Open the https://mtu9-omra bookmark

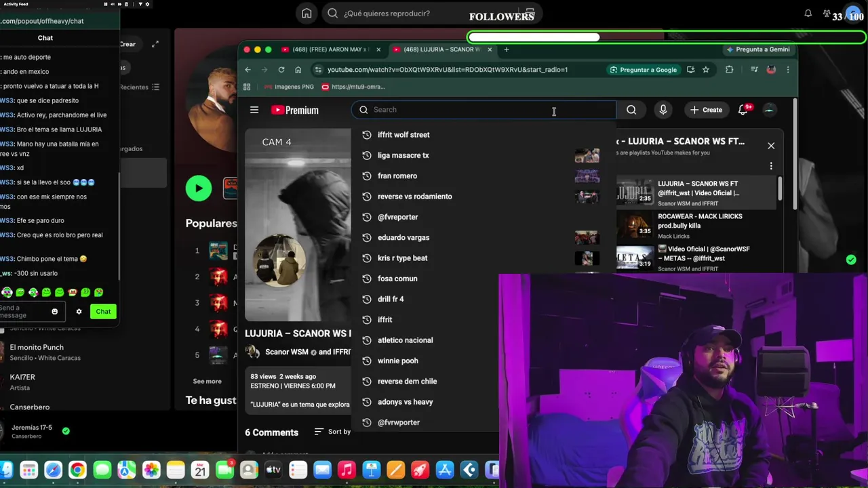[x=353, y=87]
